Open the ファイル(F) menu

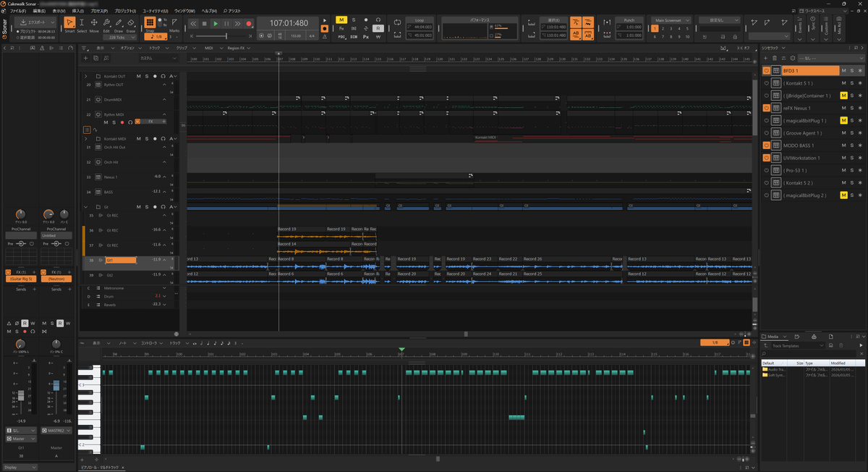[x=18, y=11]
